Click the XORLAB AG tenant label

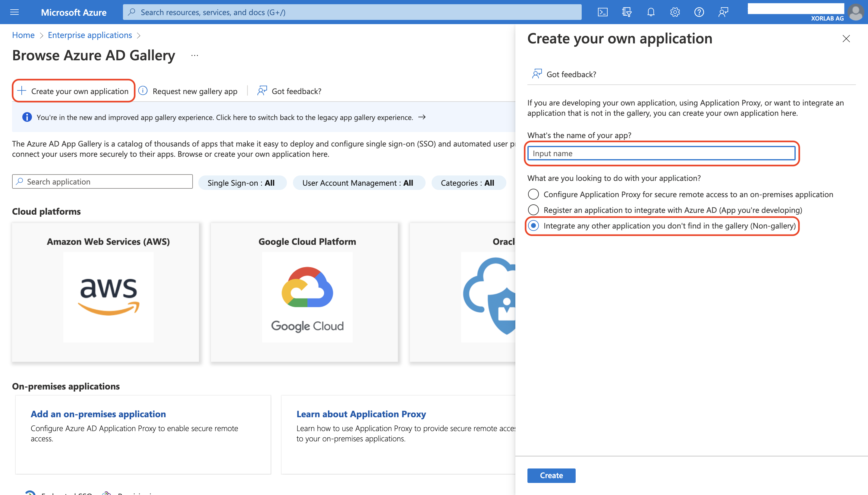[x=827, y=18]
